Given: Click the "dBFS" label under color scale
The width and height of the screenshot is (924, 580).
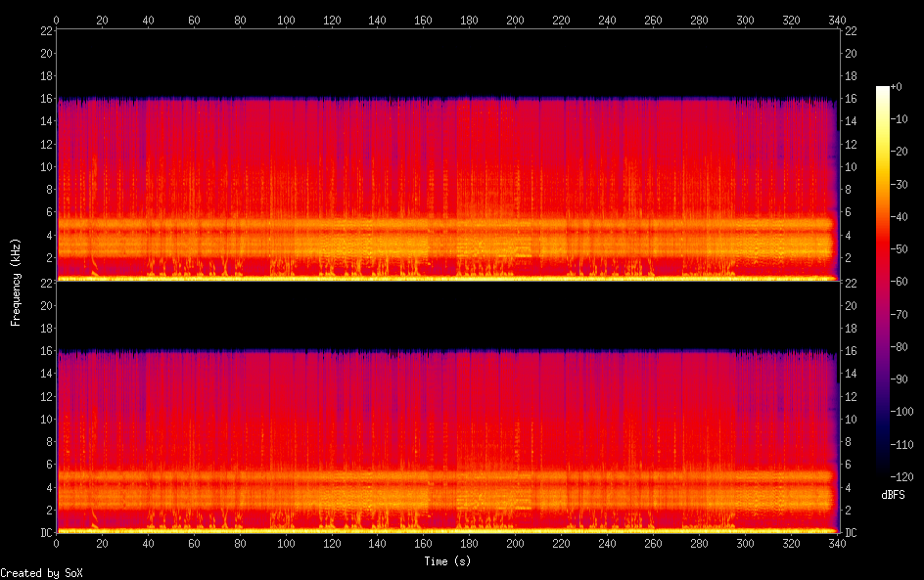Looking at the screenshot, I should pos(893,495).
